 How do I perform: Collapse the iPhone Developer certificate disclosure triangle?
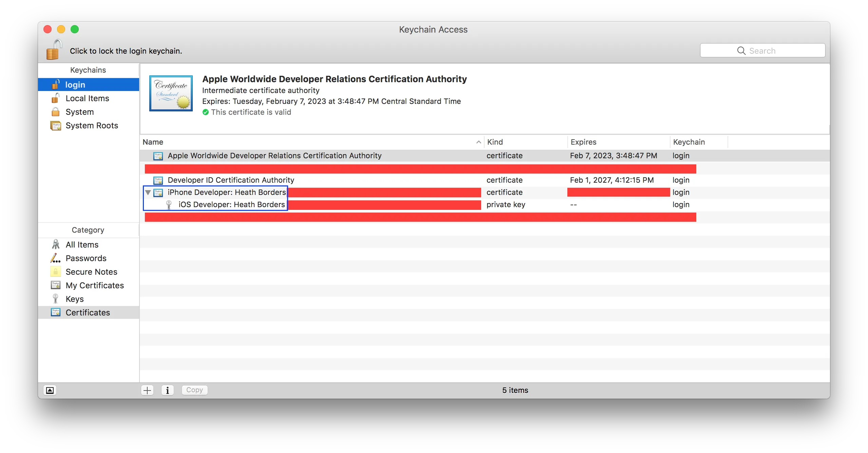click(148, 193)
